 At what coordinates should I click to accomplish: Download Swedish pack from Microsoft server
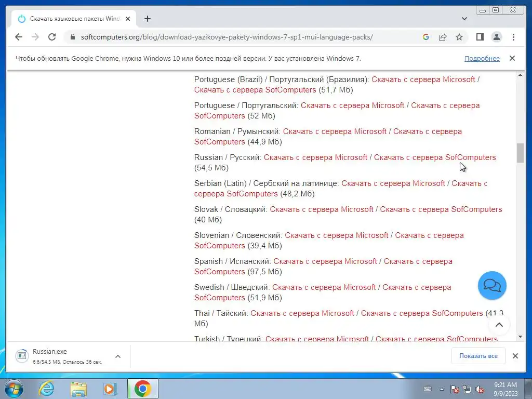324,287
